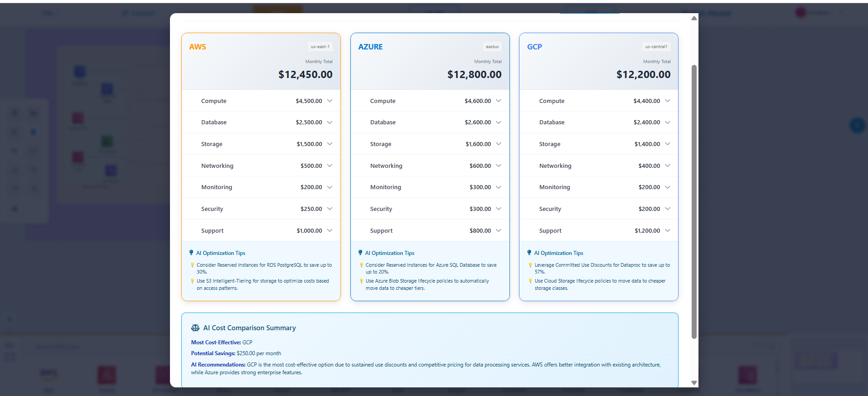Click the AWS AI Optimization Tips lightbulb icon
868x396 pixels.
(x=191, y=253)
